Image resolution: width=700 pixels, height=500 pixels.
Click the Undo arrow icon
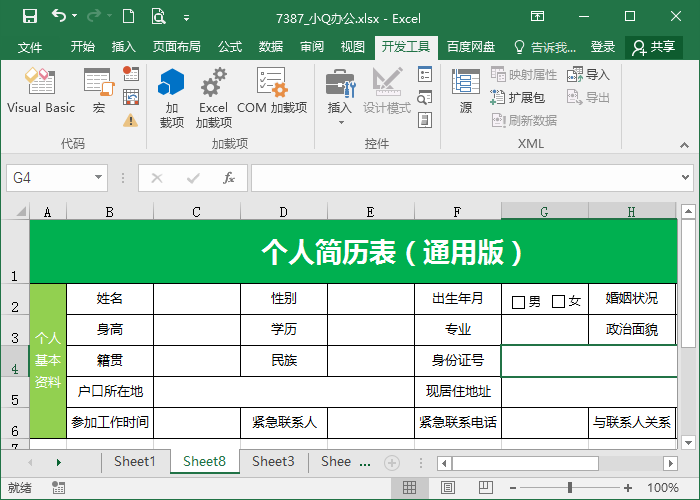[59, 16]
